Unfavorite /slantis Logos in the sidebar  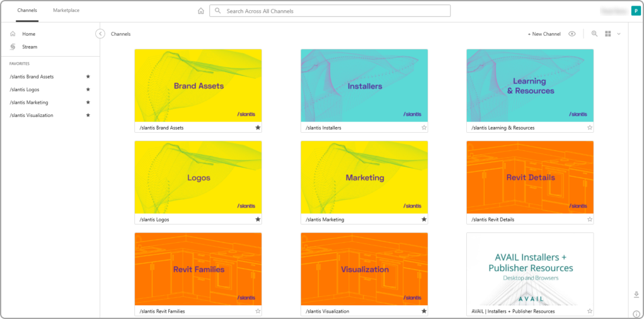click(x=88, y=89)
